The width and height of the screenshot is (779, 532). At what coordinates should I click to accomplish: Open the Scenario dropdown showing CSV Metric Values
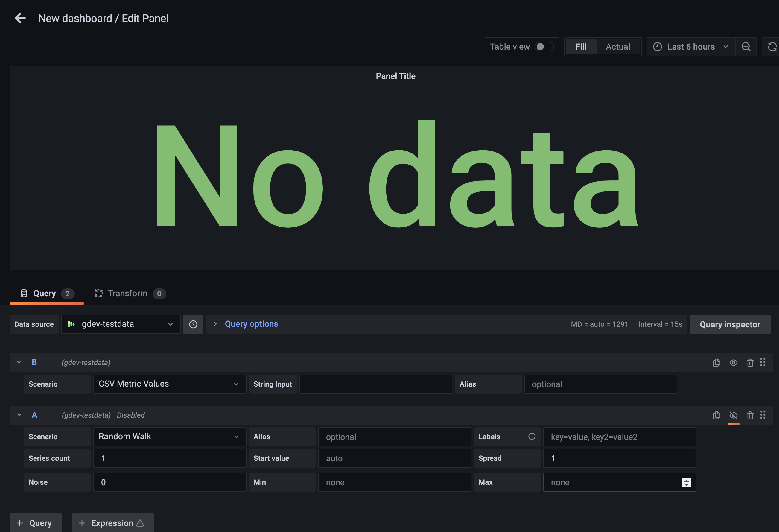click(x=169, y=384)
